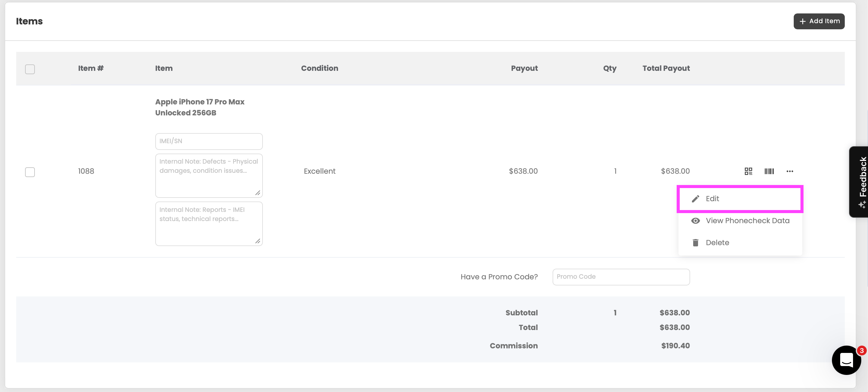Viewport: 868px width, 392px height.
Task: Open the Feedback side tab
Action: click(x=859, y=182)
